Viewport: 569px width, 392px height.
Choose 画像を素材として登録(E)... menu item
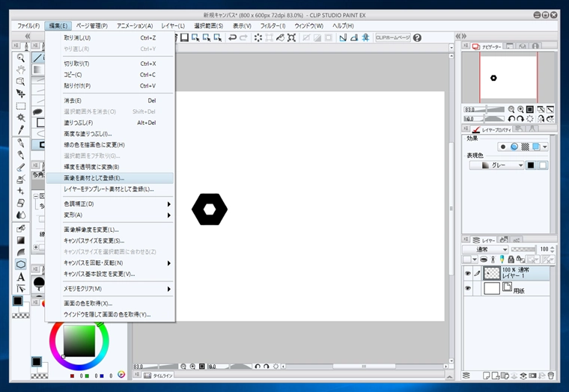[110, 178]
